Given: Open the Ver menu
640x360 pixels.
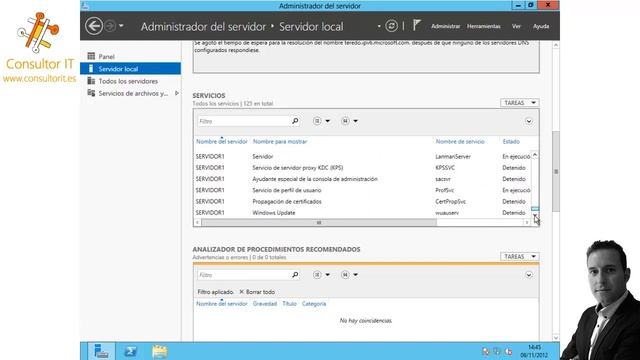Looking at the screenshot, I should tap(516, 26).
